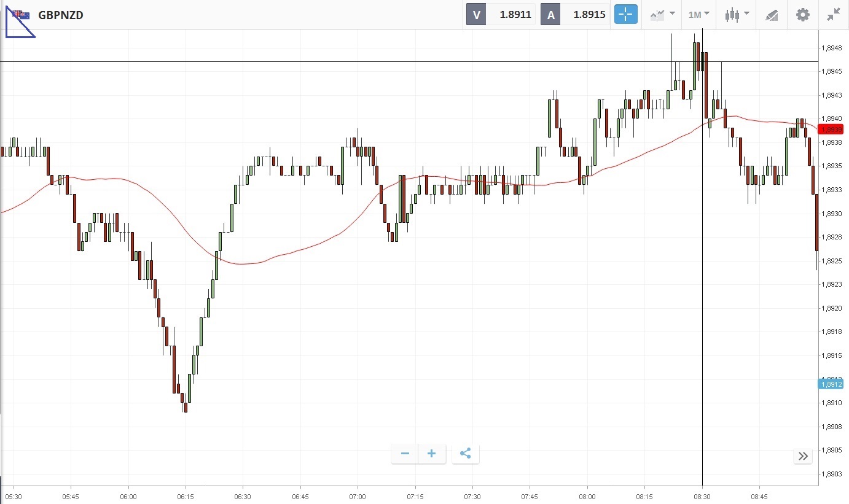Click the blue 1.8912 current price label
Screen dimensions: 849x504
pos(831,384)
